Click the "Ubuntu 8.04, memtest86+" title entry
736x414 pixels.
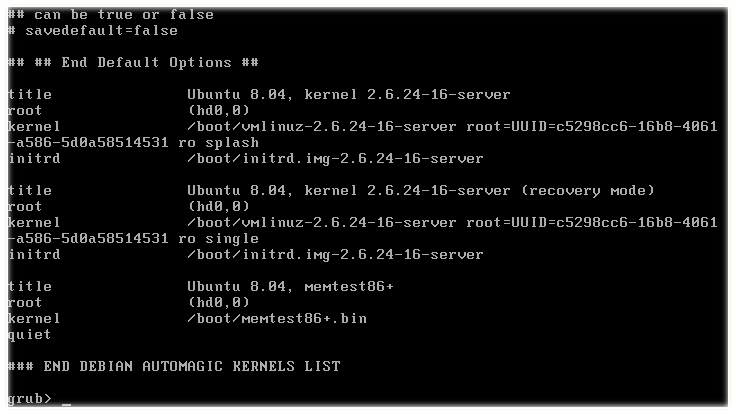(x=290, y=286)
